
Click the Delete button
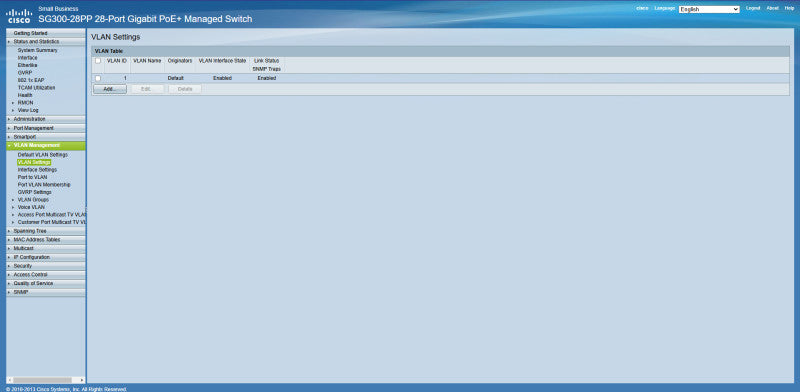(x=185, y=89)
